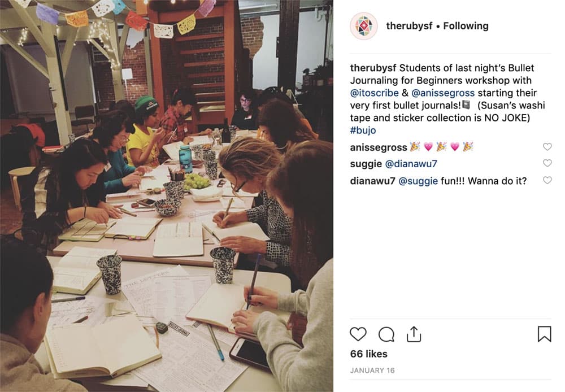Open the suggie commenter username
Viewport: 565px width, 392px height.
[x=366, y=164]
